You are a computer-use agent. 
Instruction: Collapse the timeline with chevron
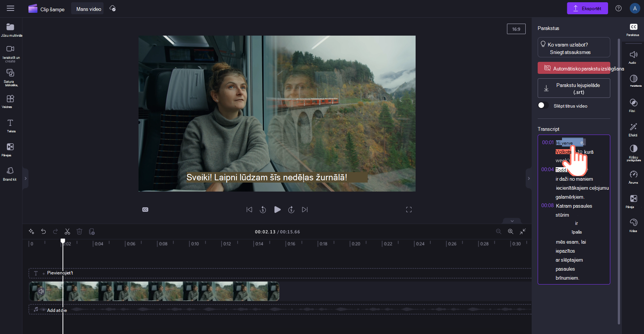point(512,221)
